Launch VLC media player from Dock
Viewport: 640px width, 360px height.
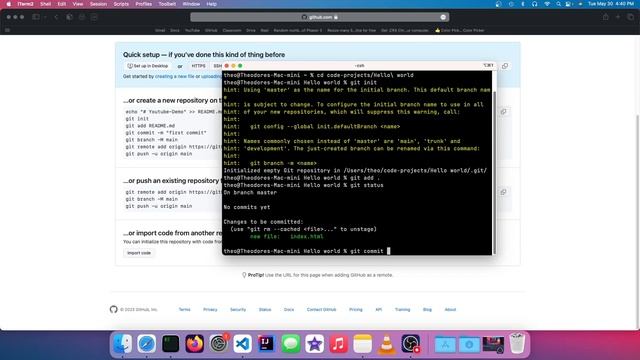tap(387, 344)
